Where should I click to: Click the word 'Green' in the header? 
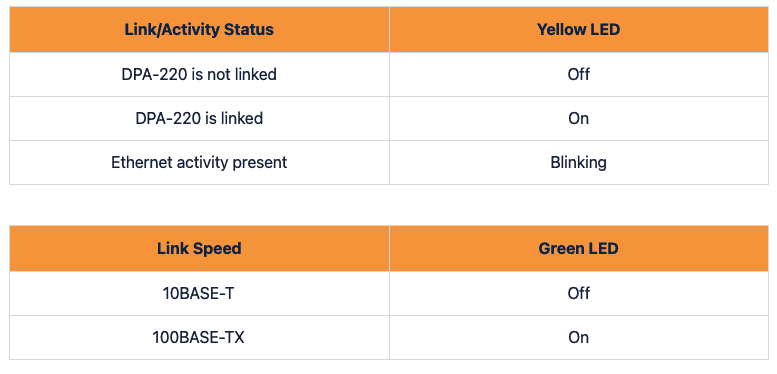558,248
